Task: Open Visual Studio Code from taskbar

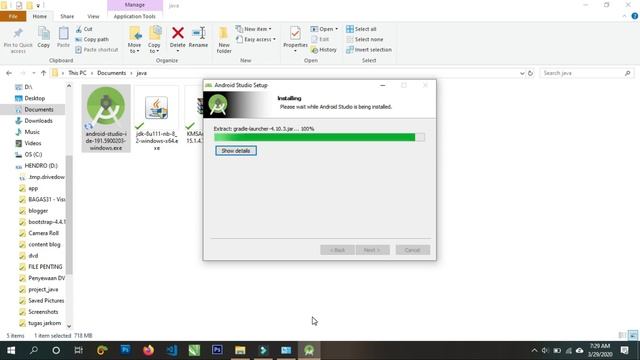Action: point(172,350)
